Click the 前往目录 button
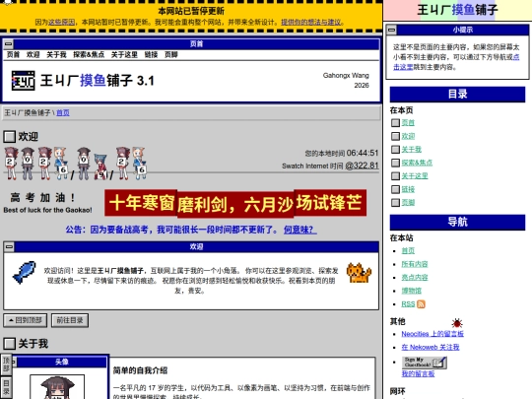532x399 pixels. (x=70, y=320)
